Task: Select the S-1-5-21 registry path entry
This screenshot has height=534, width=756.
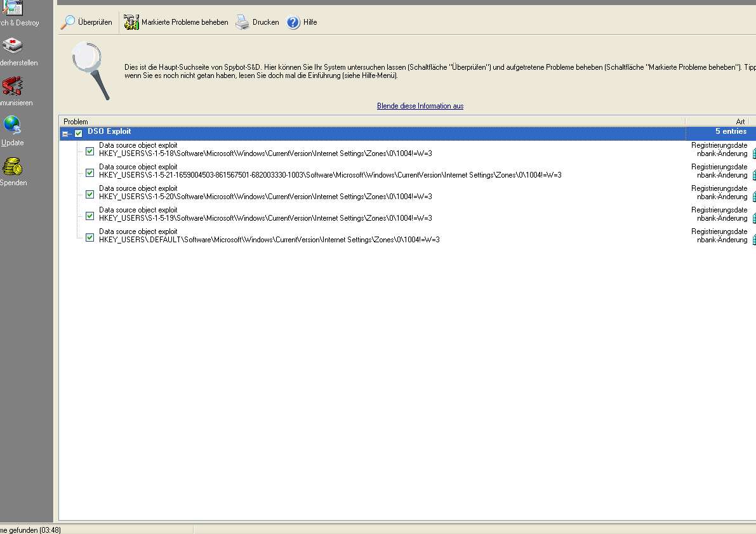Action: coord(330,175)
